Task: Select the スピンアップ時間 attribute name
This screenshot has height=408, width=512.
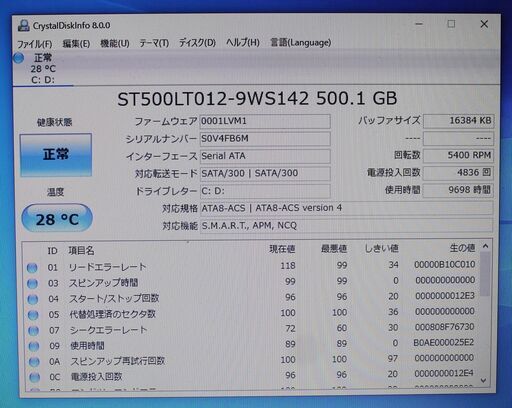Action: 103,283
